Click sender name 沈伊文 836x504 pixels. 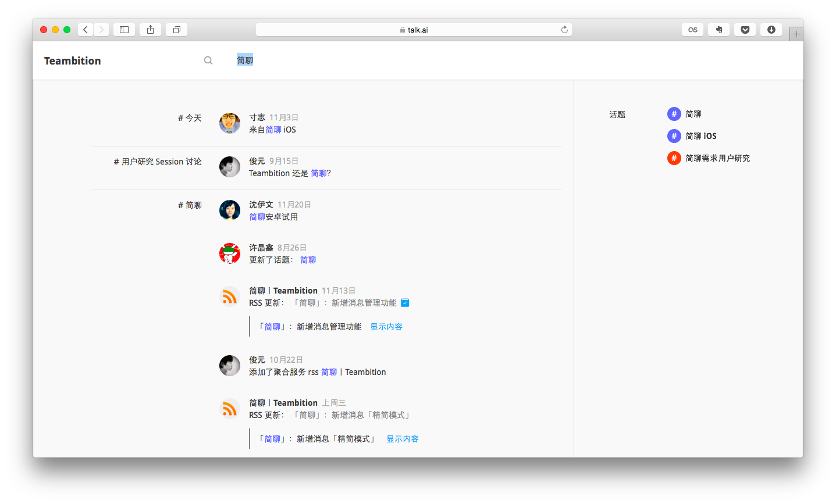261,205
